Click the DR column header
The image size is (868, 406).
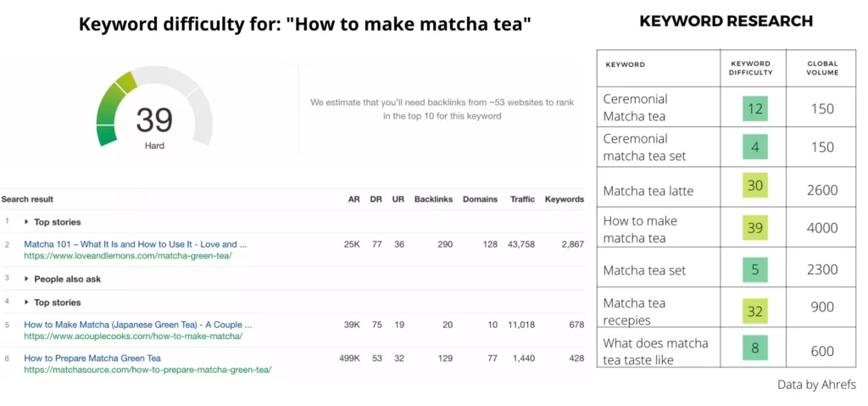pyautogui.click(x=376, y=199)
